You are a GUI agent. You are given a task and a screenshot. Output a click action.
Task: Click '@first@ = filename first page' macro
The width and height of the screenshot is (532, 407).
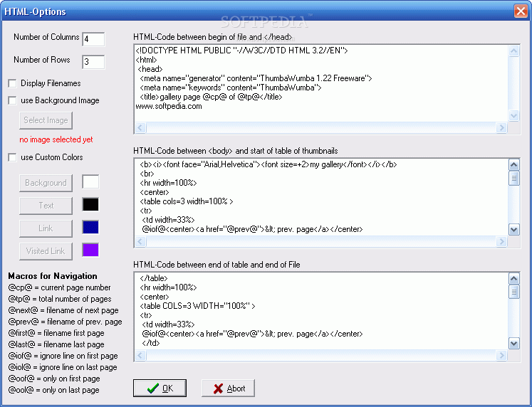point(56,333)
